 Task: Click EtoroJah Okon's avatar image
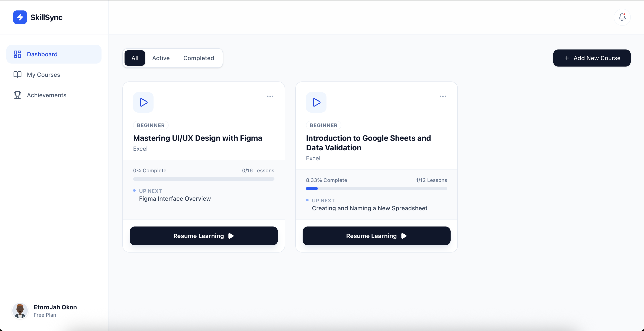pos(20,311)
